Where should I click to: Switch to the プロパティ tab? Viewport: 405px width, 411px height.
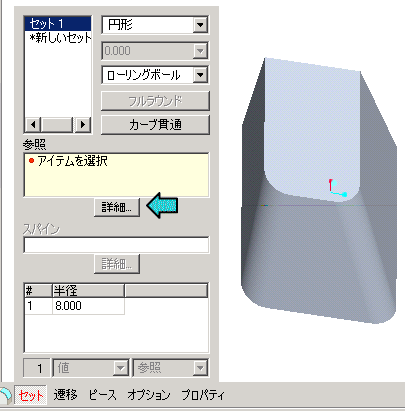coord(203,395)
